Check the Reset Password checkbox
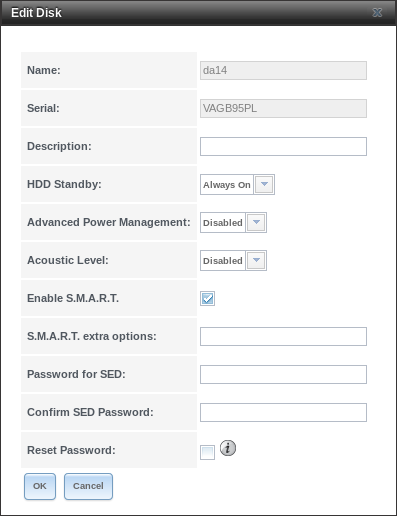The width and height of the screenshot is (397, 516). 207,452
